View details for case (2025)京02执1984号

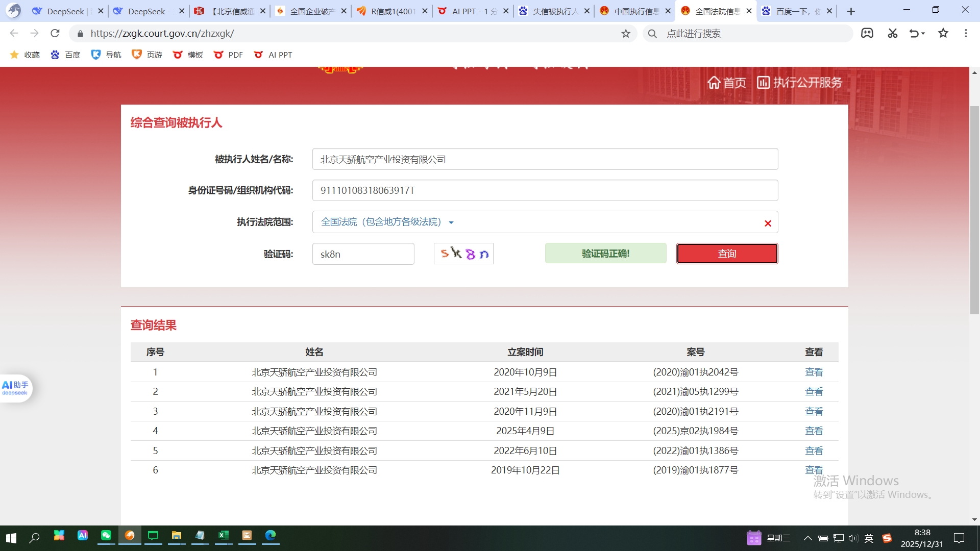(814, 431)
